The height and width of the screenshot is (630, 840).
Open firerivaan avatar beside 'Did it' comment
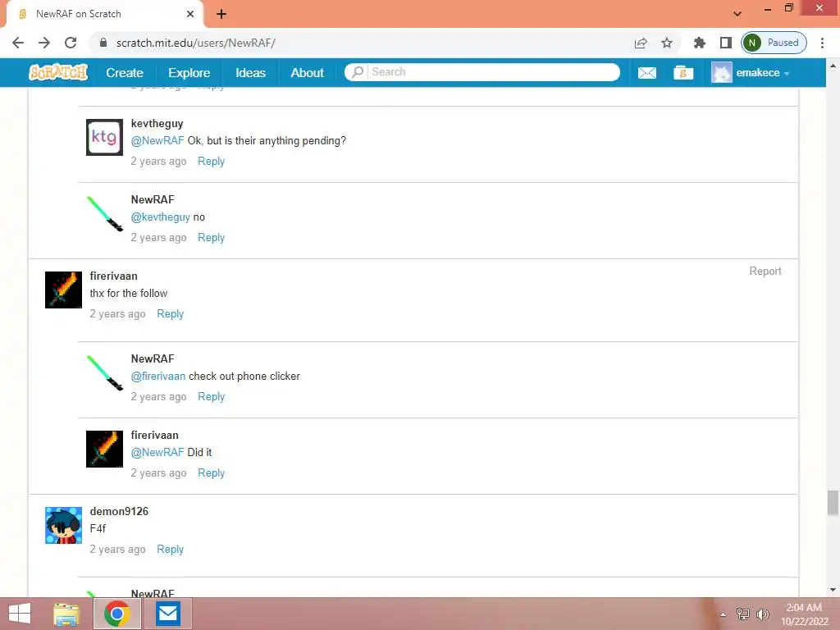(x=104, y=449)
